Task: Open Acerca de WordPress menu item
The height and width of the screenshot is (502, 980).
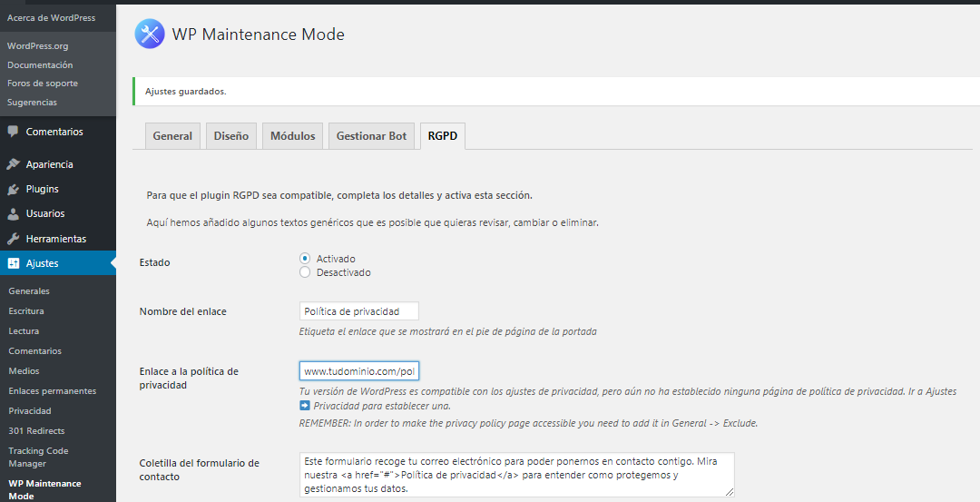Action: pos(51,17)
